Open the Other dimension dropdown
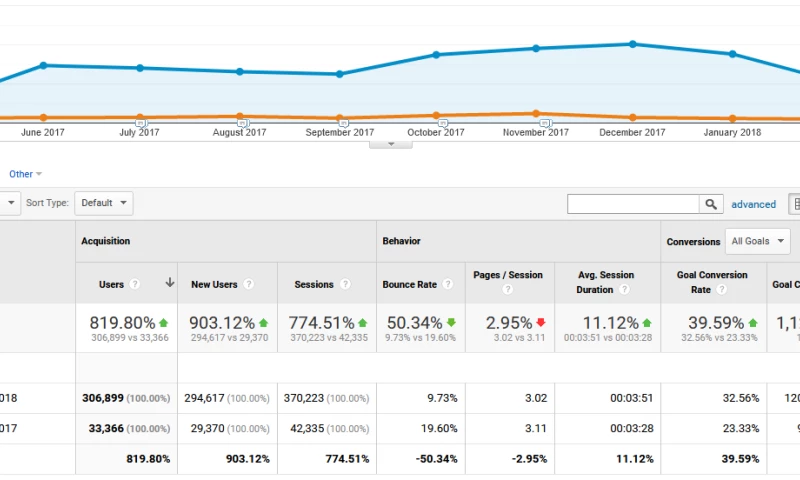Viewport: 800px width, 480px height. (x=25, y=174)
